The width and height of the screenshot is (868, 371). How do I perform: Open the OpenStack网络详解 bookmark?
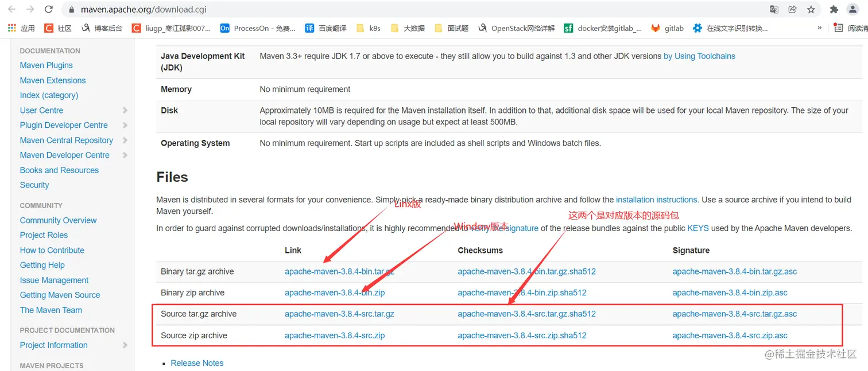(516, 28)
